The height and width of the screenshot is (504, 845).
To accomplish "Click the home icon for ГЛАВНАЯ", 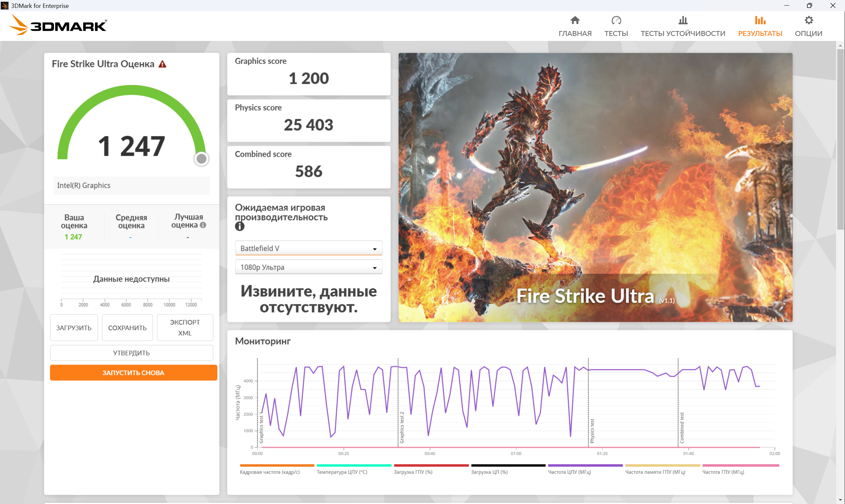I will point(575,20).
